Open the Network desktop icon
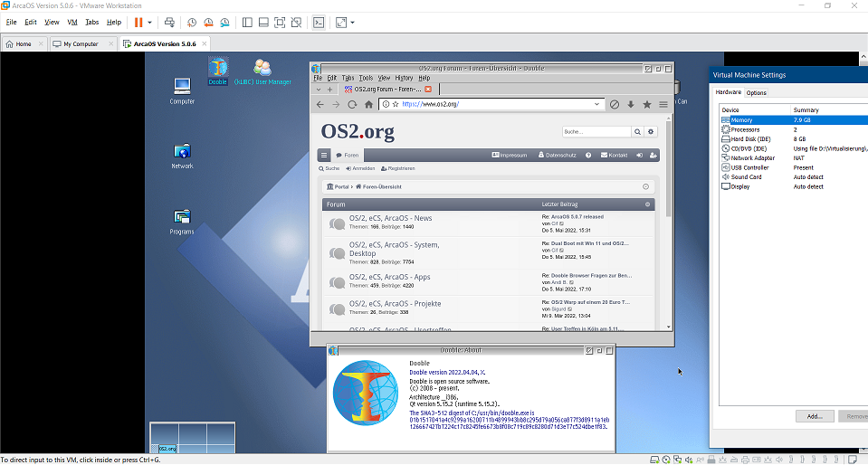This screenshot has width=868, height=465. [182, 157]
